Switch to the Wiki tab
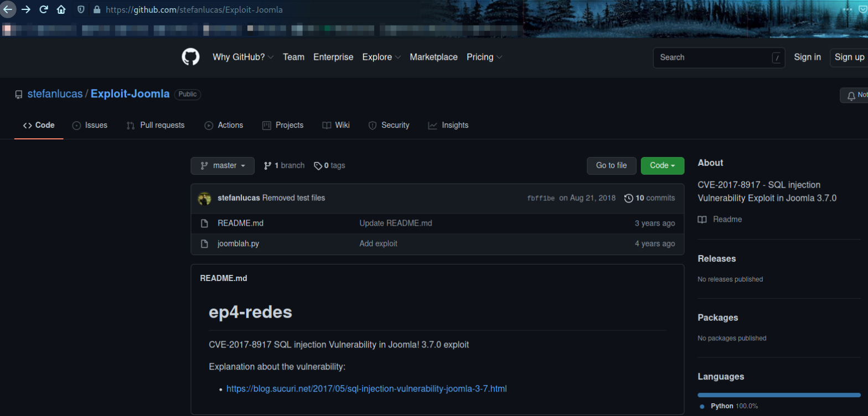 tap(336, 125)
